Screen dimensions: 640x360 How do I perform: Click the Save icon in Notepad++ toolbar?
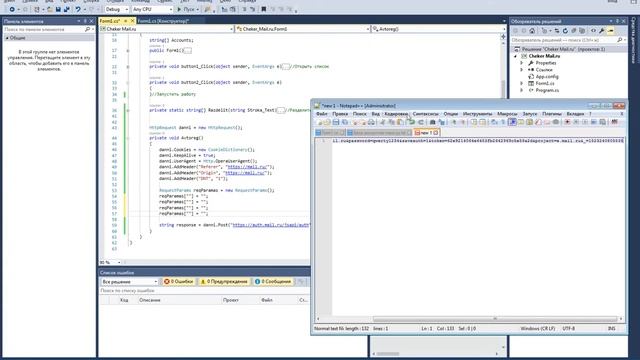(x=336, y=122)
